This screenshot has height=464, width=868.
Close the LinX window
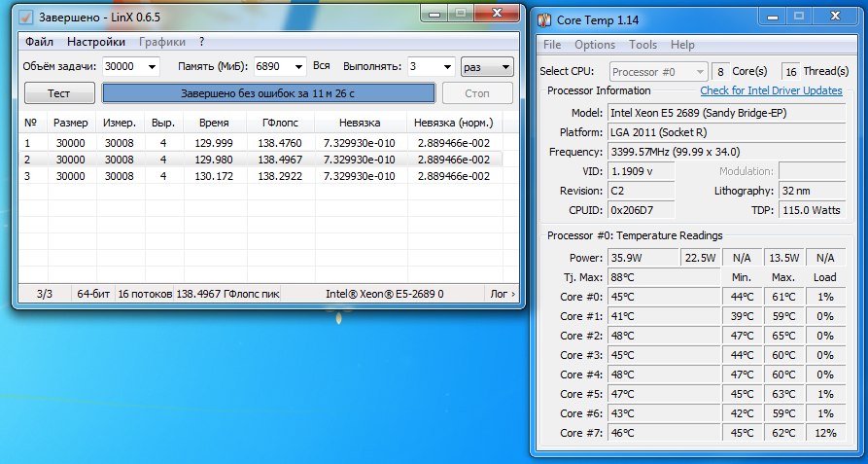point(497,14)
